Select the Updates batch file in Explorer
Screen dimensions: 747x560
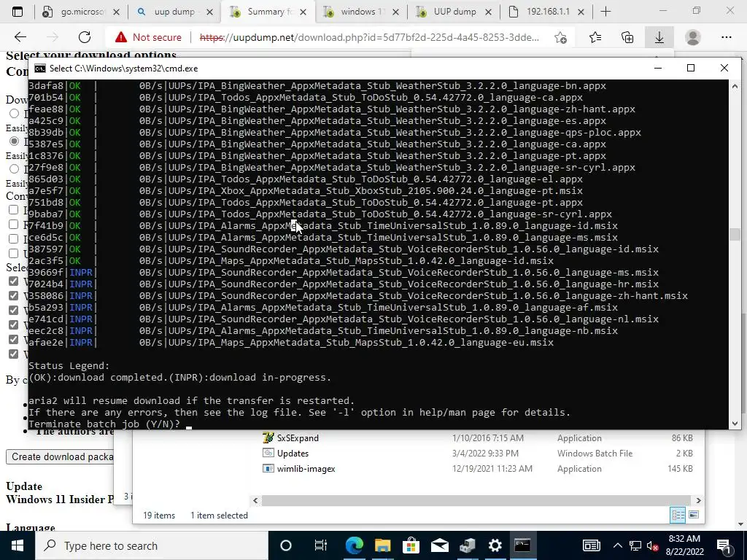tap(293, 454)
